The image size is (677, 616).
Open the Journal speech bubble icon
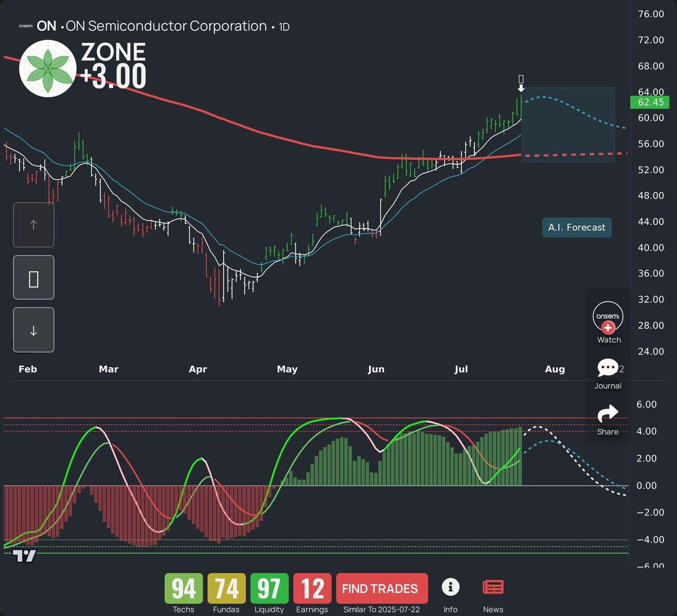607,368
